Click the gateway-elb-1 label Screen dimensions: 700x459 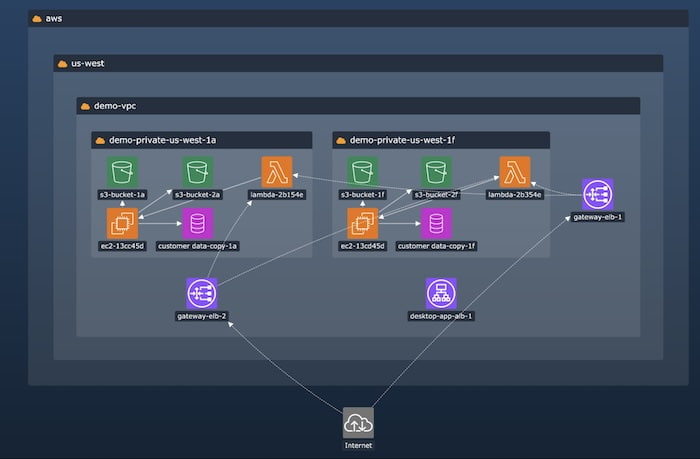pyautogui.click(x=598, y=217)
